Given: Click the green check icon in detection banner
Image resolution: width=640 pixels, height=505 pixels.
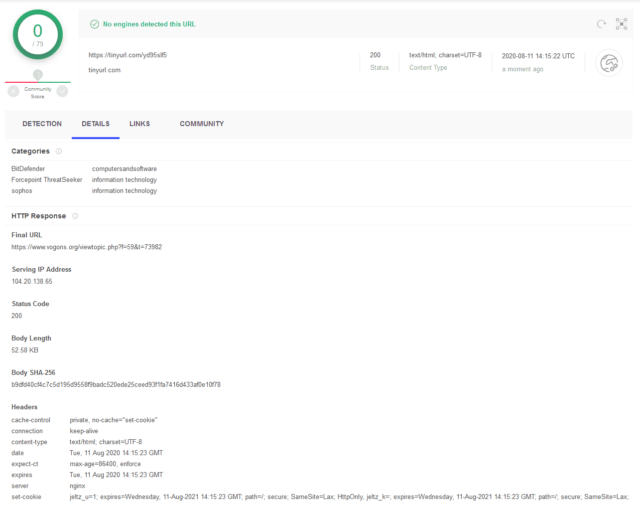Looking at the screenshot, I should 94,23.
